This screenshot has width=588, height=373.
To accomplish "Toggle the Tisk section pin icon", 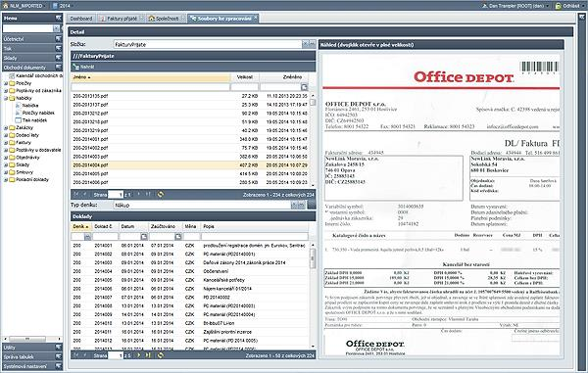I will (59, 48).
